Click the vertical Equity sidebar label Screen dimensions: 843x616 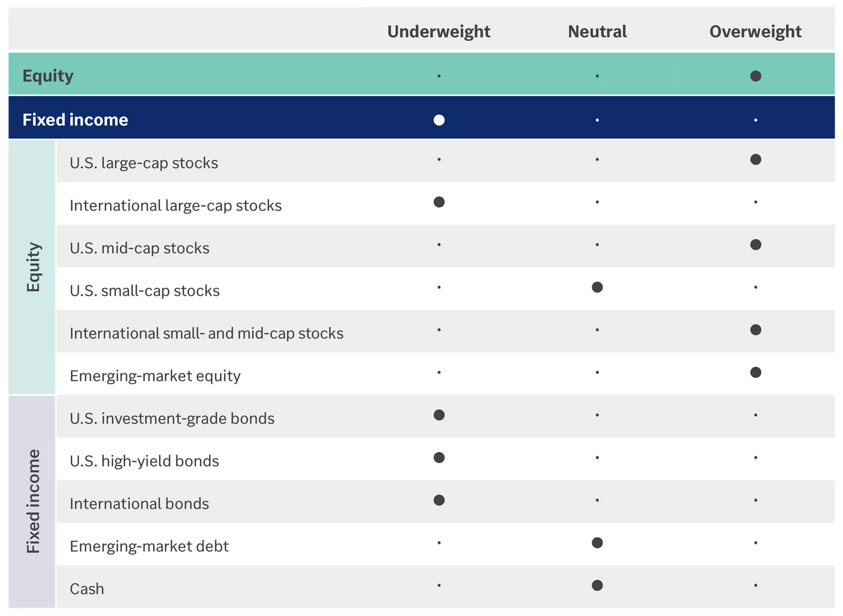pyautogui.click(x=33, y=267)
